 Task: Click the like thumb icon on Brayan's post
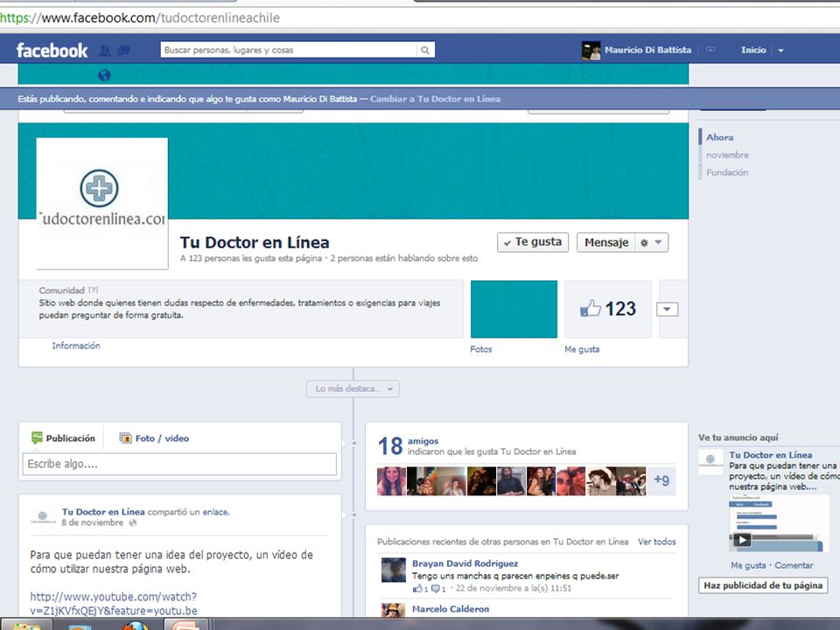coord(418,588)
